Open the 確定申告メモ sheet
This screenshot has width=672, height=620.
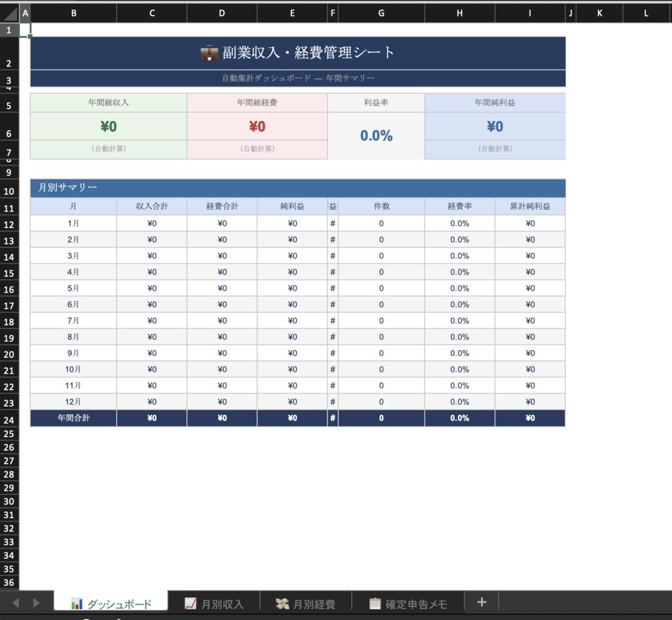407,602
